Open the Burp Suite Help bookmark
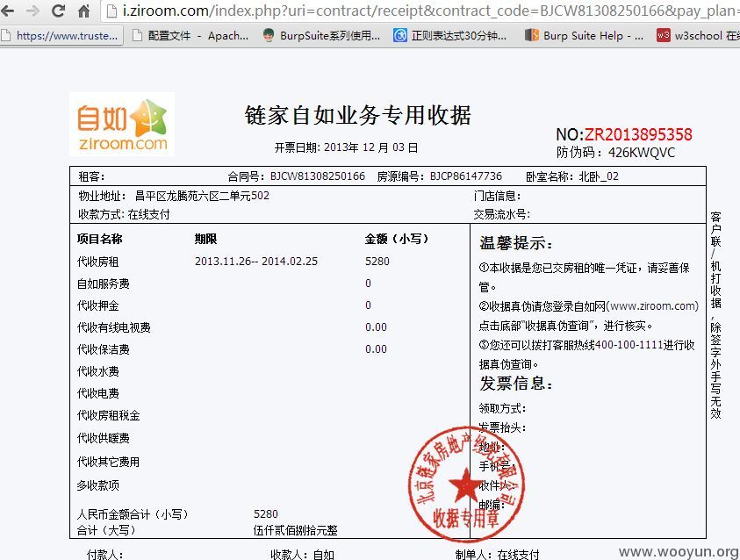The height and width of the screenshot is (560, 740). coord(585,35)
